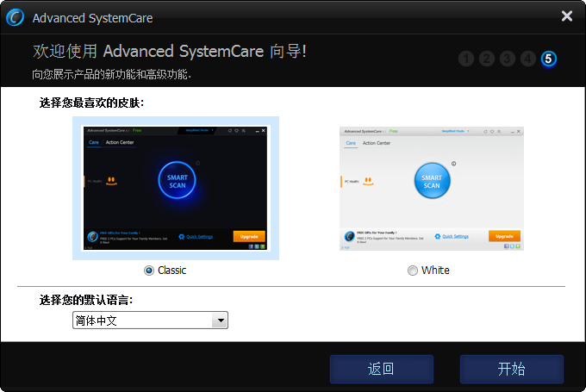Click the wizard welcome title text
Viewport: 586px width, 392px height.
[170, 51]
